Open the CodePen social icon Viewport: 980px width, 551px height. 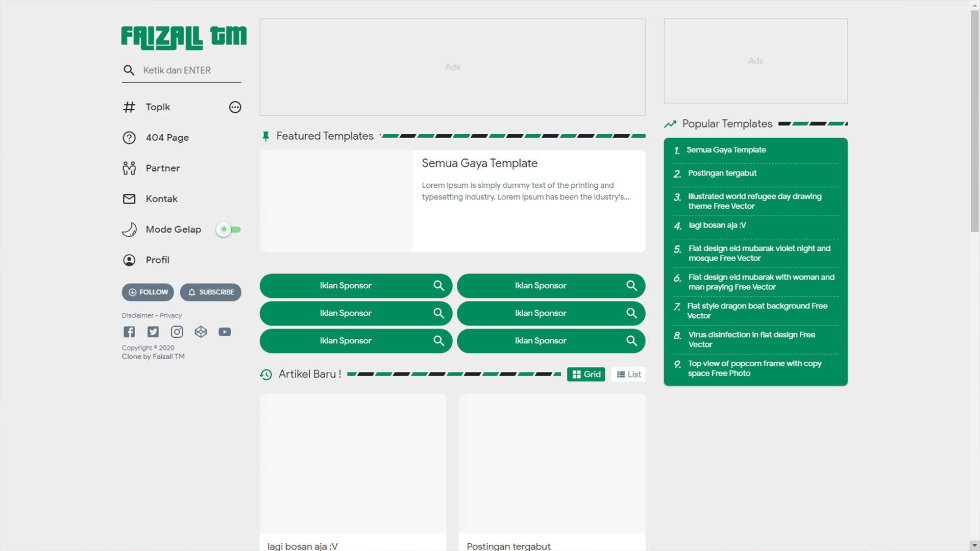201,332
